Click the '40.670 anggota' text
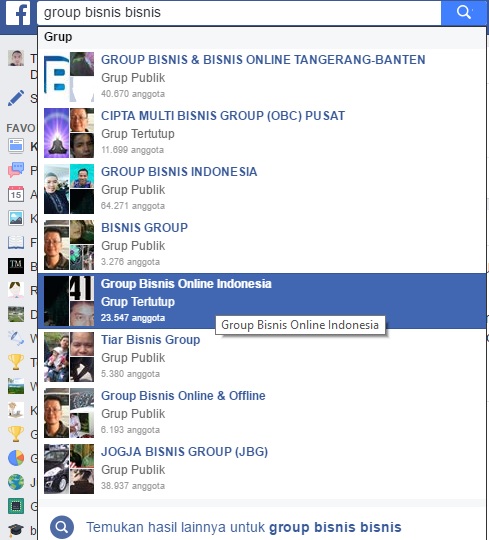Viewport: 489px width, 540px height. tap(133, 94)
